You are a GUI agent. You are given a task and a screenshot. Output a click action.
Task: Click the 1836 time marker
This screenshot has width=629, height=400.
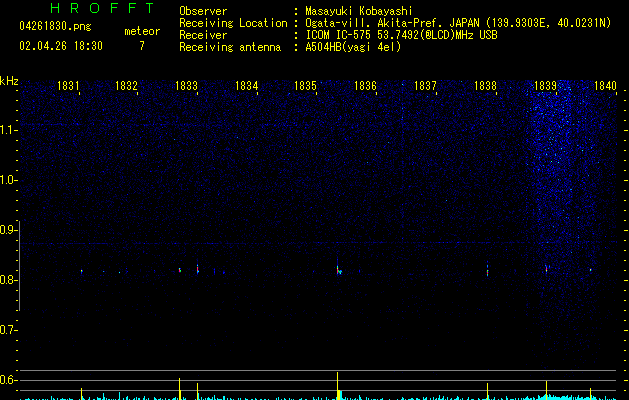pos(365,85)
